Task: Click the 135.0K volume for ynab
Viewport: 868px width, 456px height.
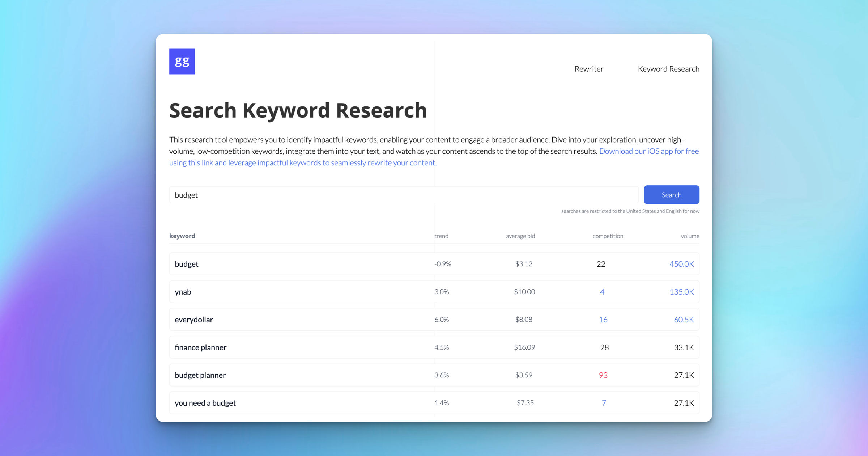Action: [681, 292]
